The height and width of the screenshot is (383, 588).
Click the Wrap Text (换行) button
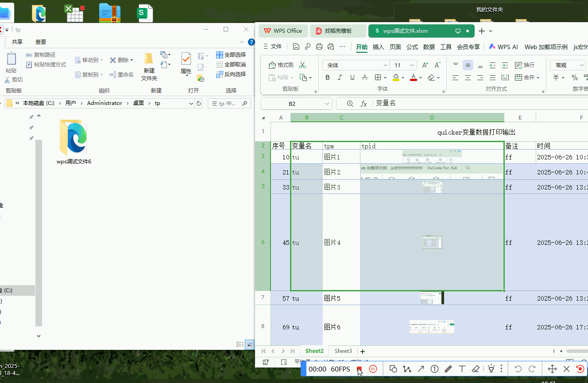(525, 65)
